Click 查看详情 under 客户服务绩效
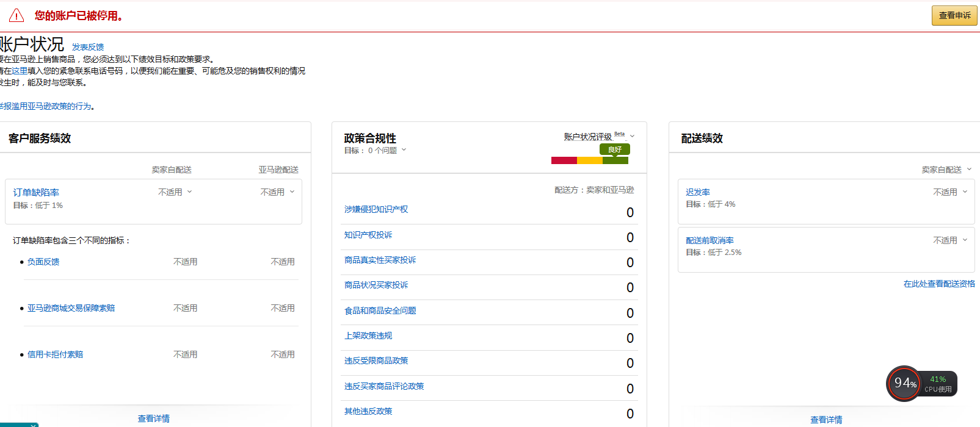This screenshot has height=427, width=980. pos(154,418)
